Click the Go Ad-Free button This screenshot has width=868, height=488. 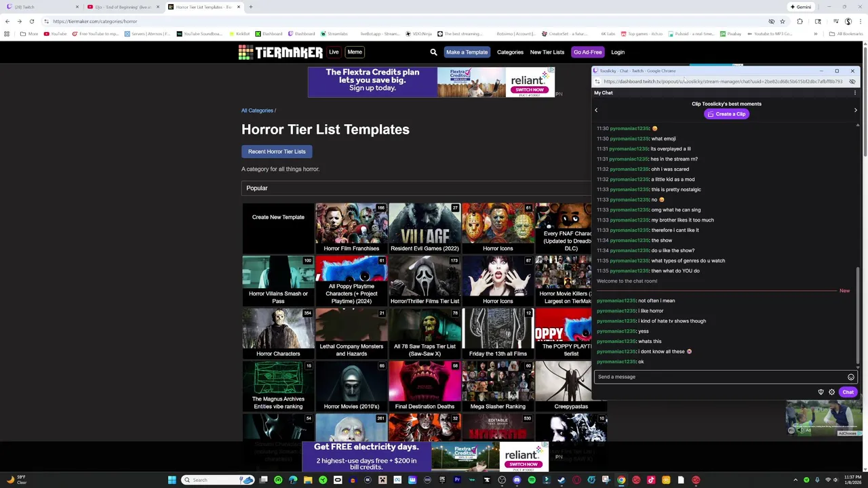(587, 52)
